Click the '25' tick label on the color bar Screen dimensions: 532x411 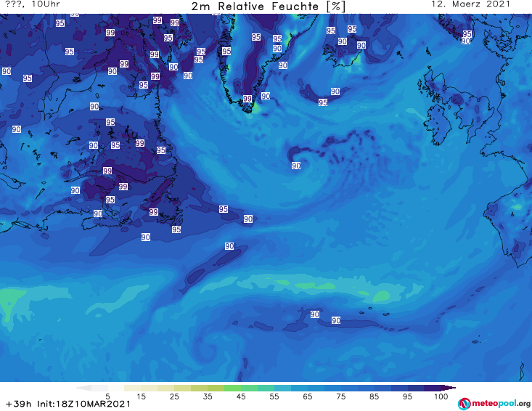174,396
